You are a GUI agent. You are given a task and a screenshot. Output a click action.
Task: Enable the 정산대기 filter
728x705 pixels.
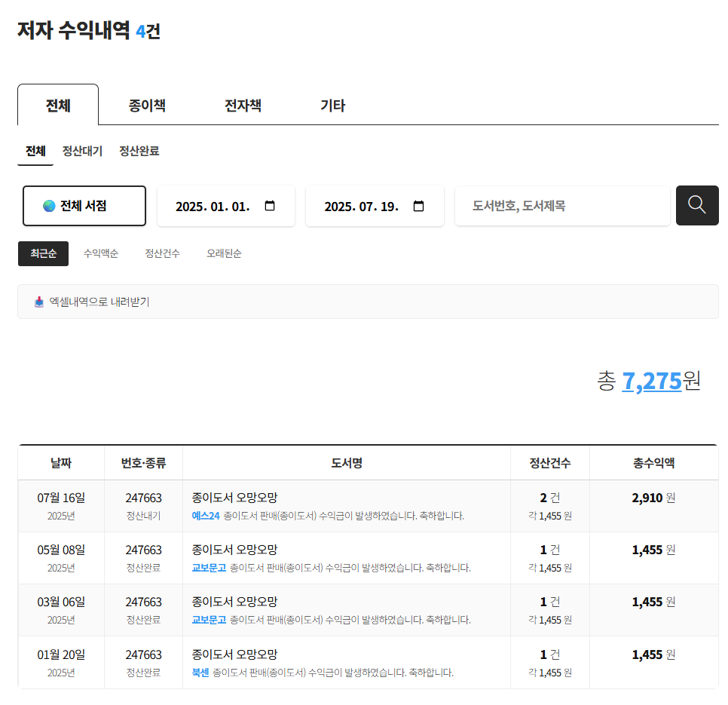click(83, 151)
